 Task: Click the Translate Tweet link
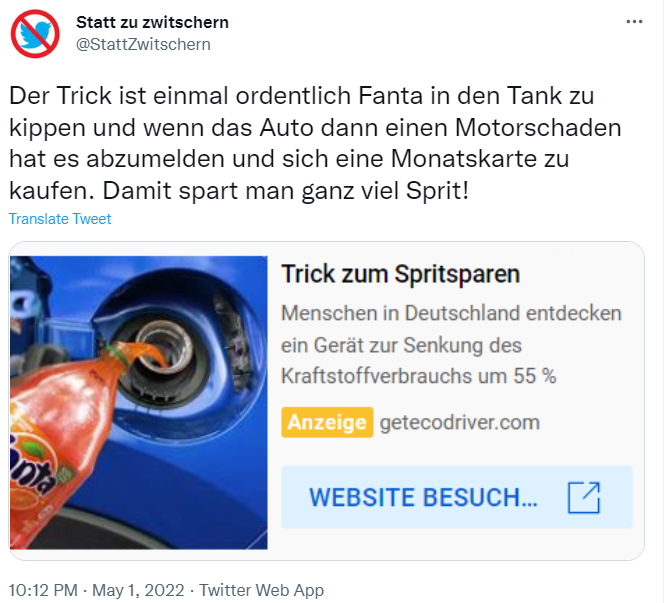pyautogui.click(x=60, y=219)
